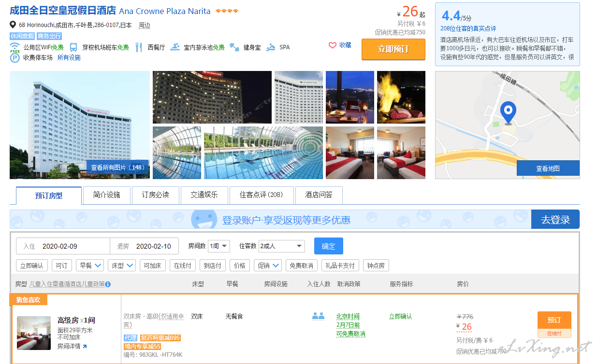The height and width of the screenshot is (364, 597).
Task: Click the 退房 date field 2020-02-10
Action: tap(145, 246)
